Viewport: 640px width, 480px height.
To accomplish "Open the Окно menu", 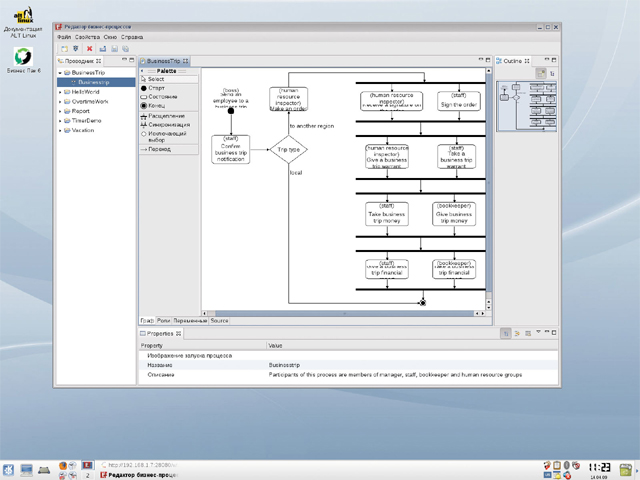I will [x=110, y=37].
